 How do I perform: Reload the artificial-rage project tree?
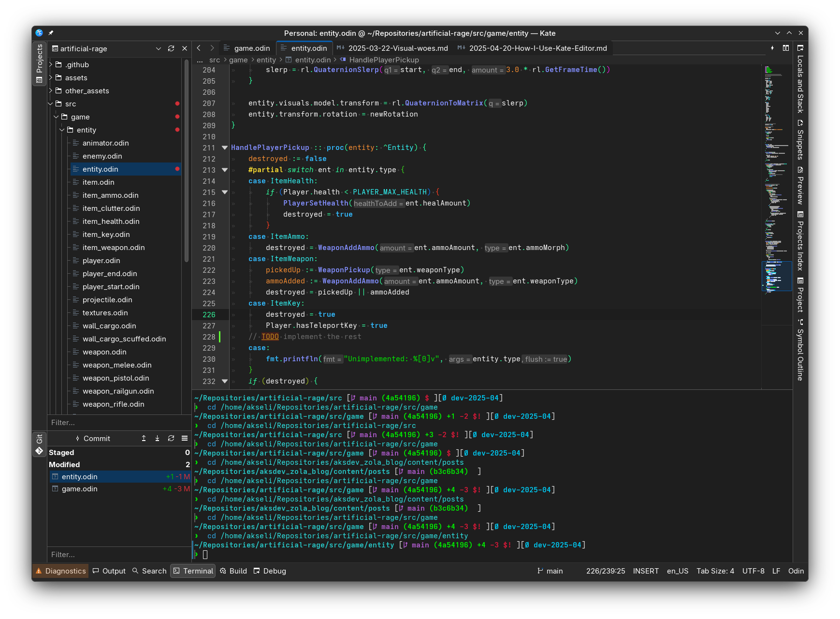(x=171, y=48)
